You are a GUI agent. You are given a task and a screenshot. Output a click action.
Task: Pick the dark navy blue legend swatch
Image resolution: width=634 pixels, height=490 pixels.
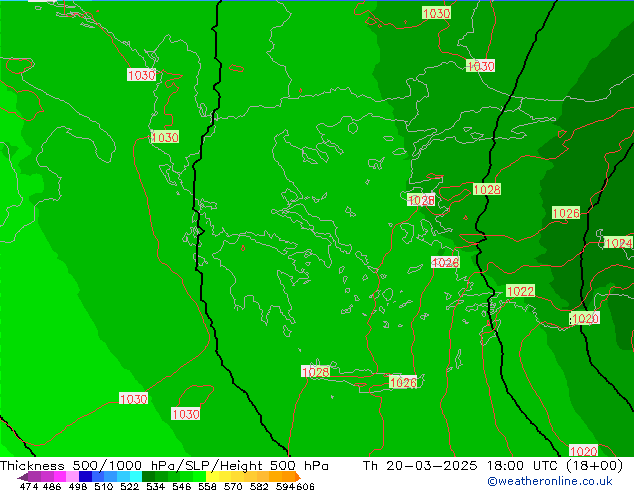85,477
